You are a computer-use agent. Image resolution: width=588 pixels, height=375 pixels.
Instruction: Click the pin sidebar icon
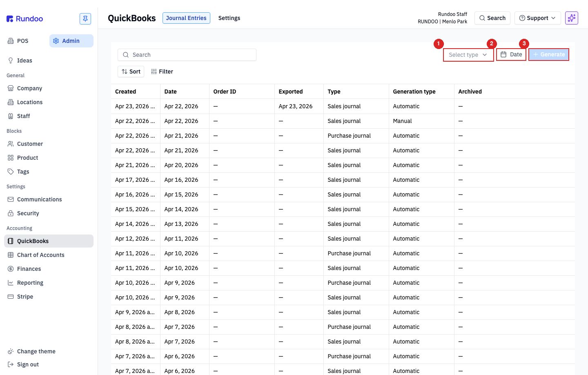[x=85, y=19]
